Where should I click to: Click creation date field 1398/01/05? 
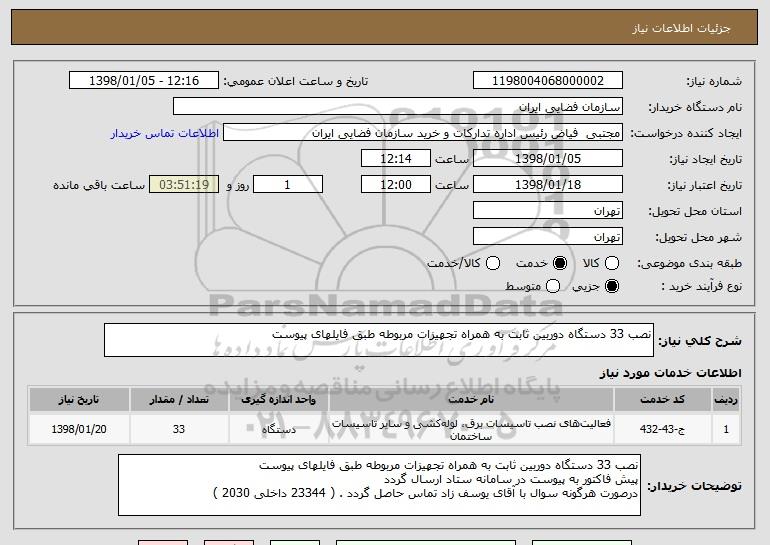click(548, 159)
